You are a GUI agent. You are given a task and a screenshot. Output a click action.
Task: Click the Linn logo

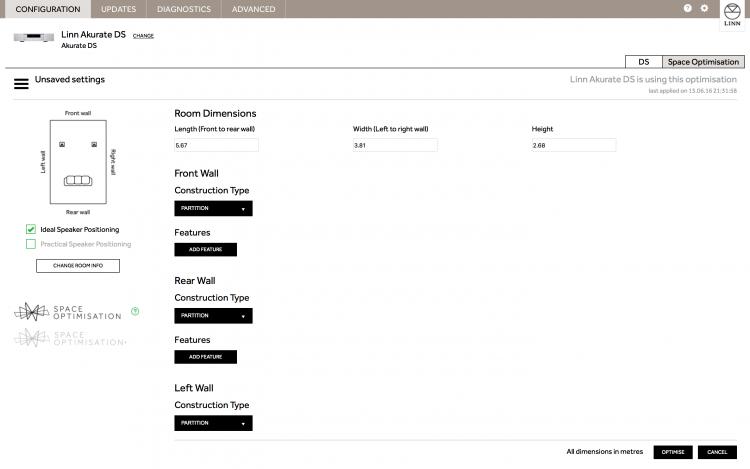point(733,13)
